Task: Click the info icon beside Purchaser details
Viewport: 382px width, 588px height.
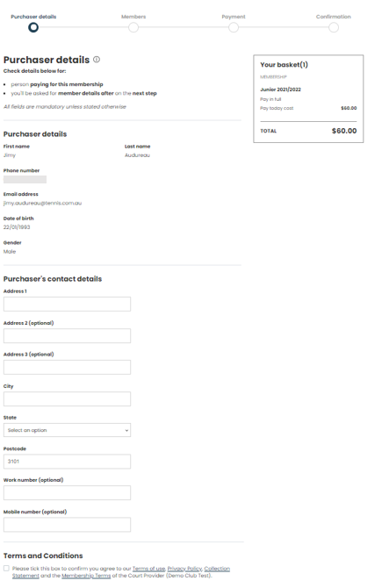Action: click(x=97, y=60)
